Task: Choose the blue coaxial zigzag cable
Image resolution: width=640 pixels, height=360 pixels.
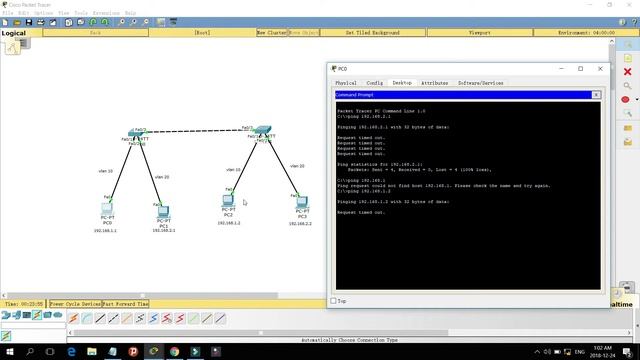Action: pos(153,318)
